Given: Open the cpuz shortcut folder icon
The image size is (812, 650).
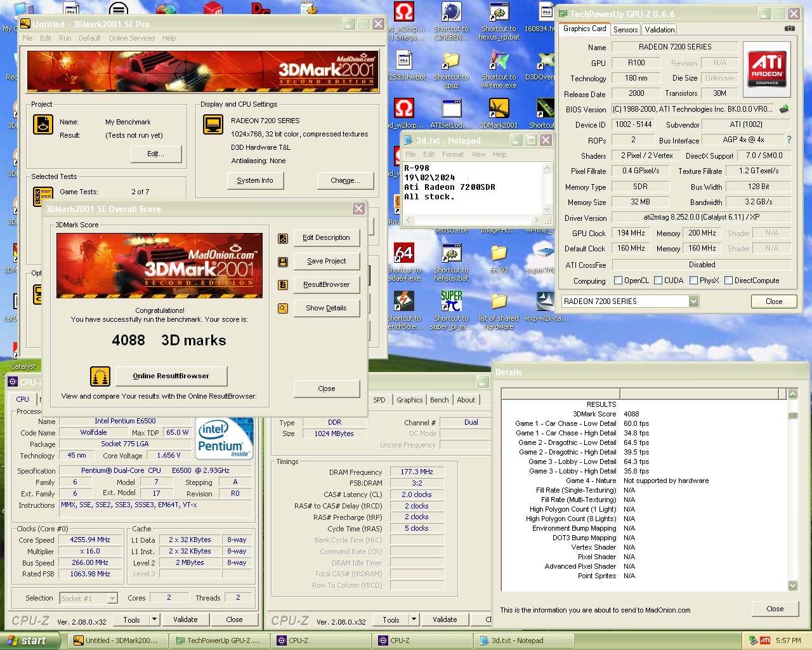Looking at the screenshot, I should point(451,60).
